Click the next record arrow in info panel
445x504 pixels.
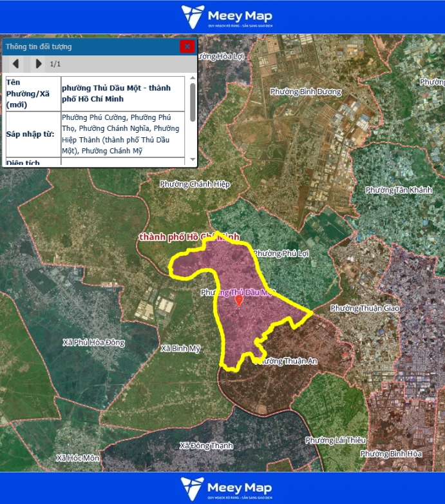pyautogui.click(x=38, y=64)
